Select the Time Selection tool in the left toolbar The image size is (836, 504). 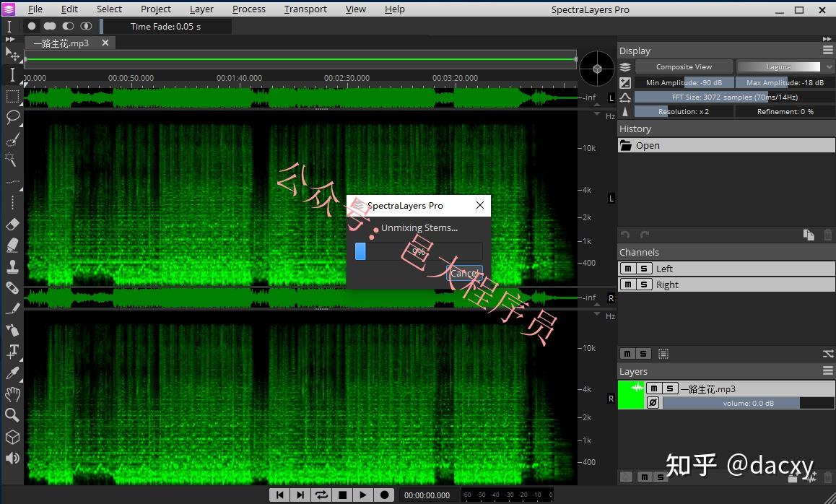click(12, 74)
